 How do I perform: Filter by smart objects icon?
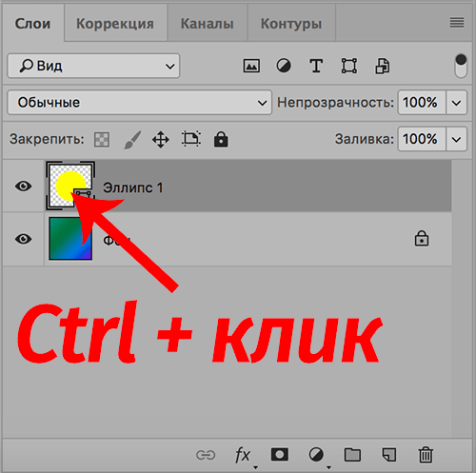click(x=383, y=66)
